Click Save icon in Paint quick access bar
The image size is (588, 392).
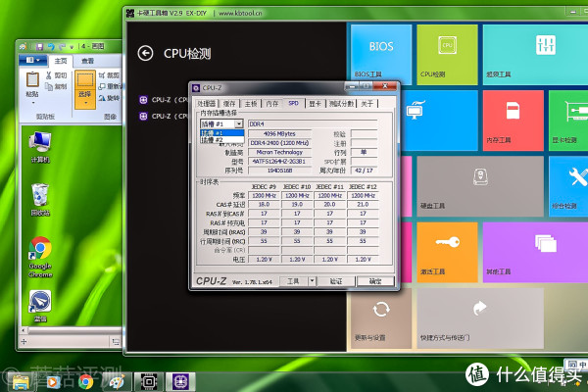point(39,46)
